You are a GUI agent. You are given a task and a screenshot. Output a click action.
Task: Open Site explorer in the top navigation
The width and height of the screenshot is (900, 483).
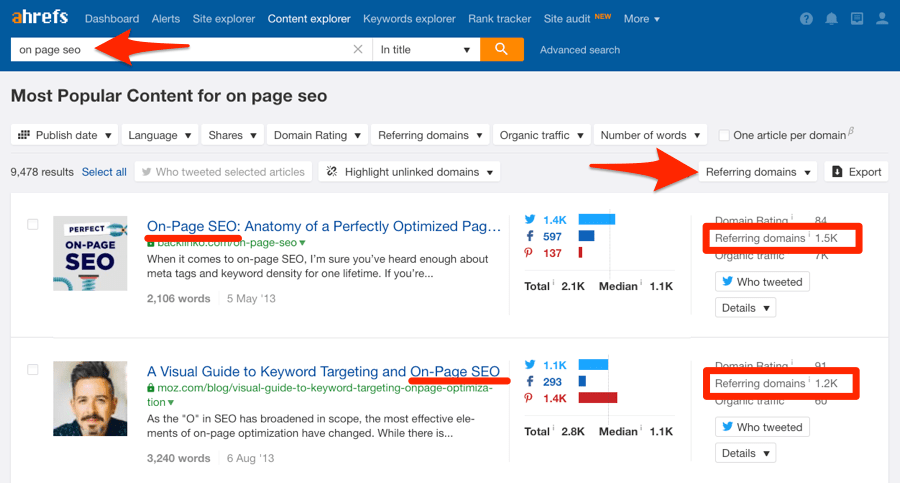click(x=223, y=19)
